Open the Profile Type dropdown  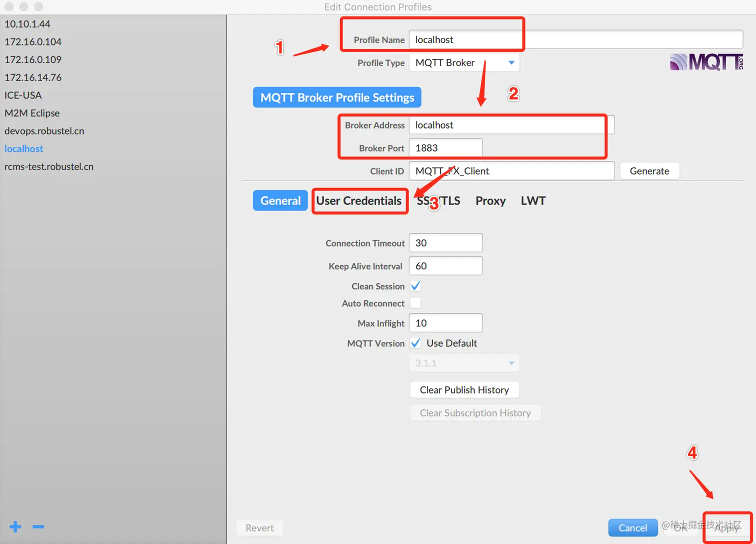(464, 62)
